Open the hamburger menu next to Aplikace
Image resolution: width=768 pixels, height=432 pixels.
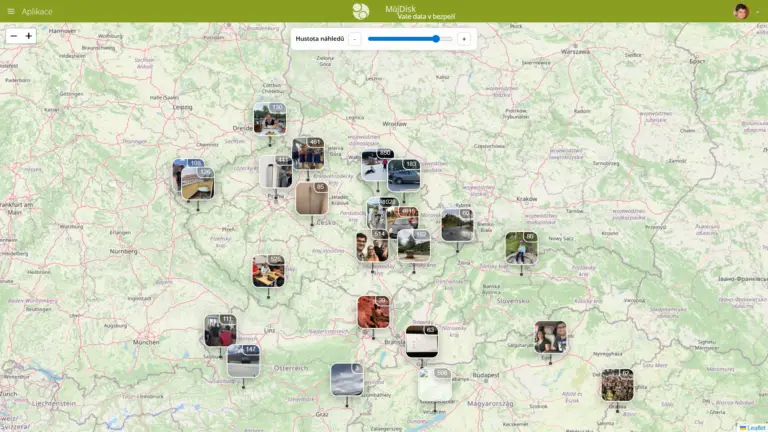click(11, 11)
